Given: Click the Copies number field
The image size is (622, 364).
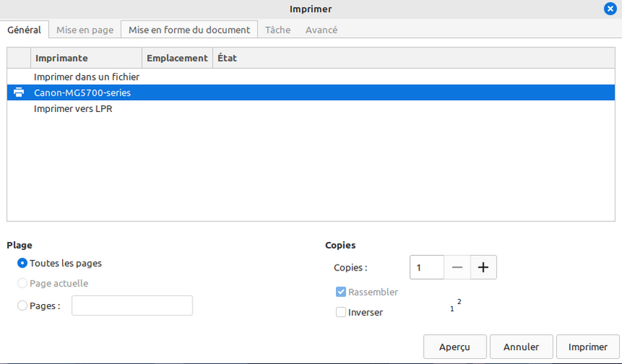Looking at the screenshot, I should tap(427, 268).
